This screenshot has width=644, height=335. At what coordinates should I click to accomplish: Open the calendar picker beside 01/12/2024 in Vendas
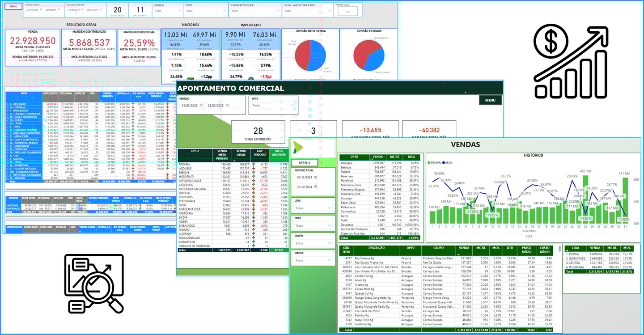point(315,178)
